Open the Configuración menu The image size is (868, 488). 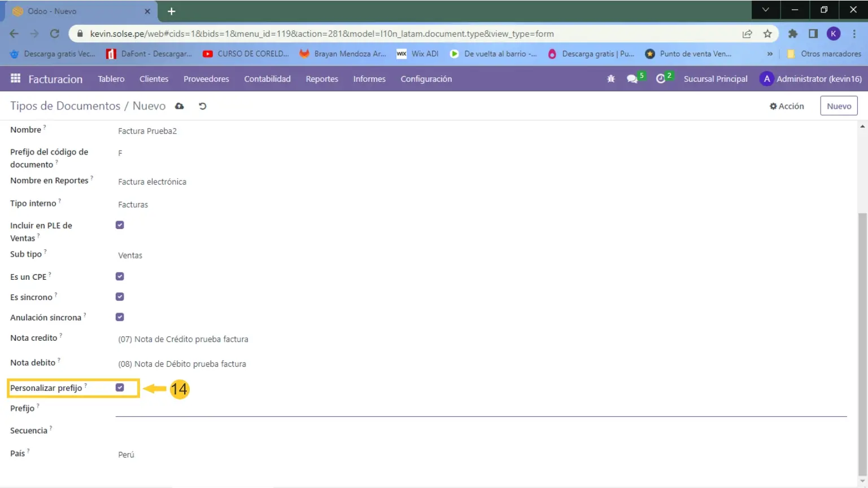[426, 79]
